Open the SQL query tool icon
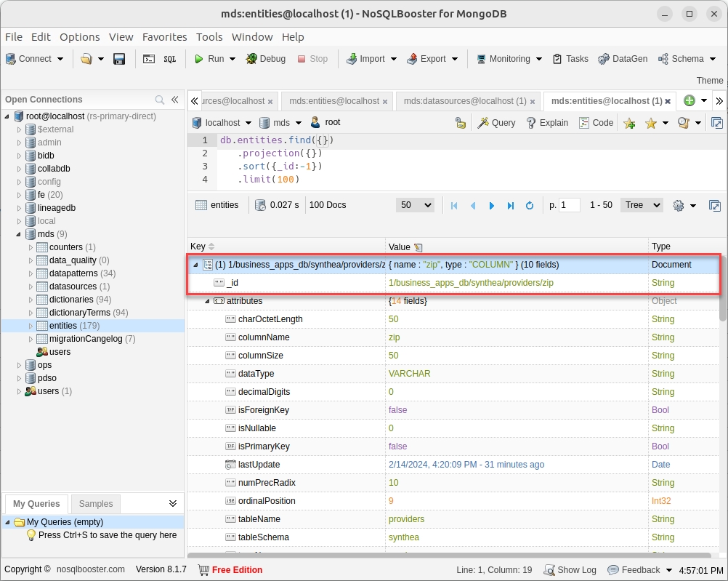Image resolution: width=728 pixels, height=581 pixels. tap(169, 59)
